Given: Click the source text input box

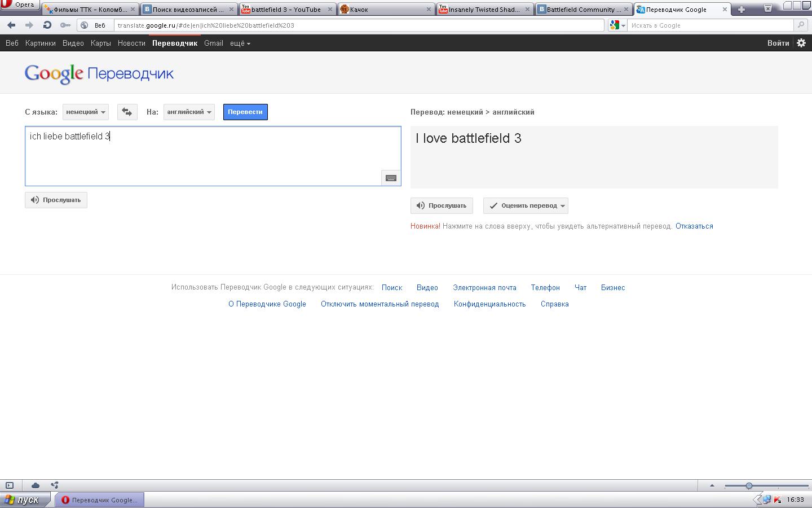Looking at the screenshot, I should 213,156.
